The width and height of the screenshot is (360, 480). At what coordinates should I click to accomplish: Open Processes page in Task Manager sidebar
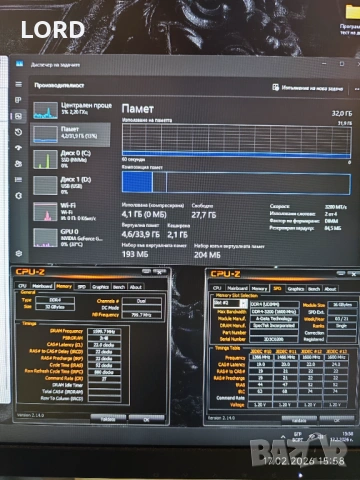(18, 100)
